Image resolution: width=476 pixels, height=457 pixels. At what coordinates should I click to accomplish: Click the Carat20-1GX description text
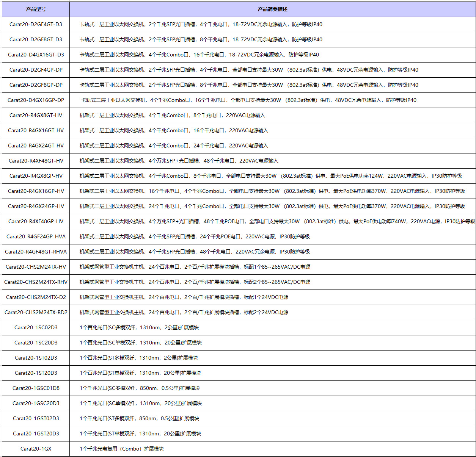tap(122, 449)
